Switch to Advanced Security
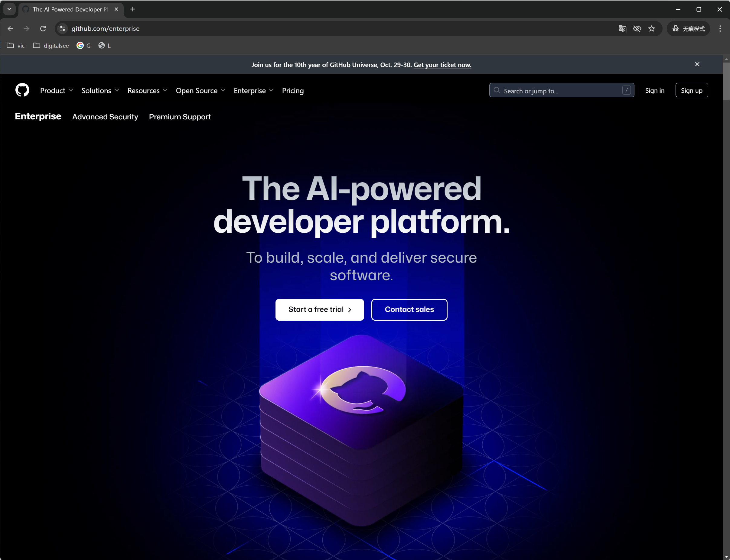The image size is (730, 560). [105, 117]
